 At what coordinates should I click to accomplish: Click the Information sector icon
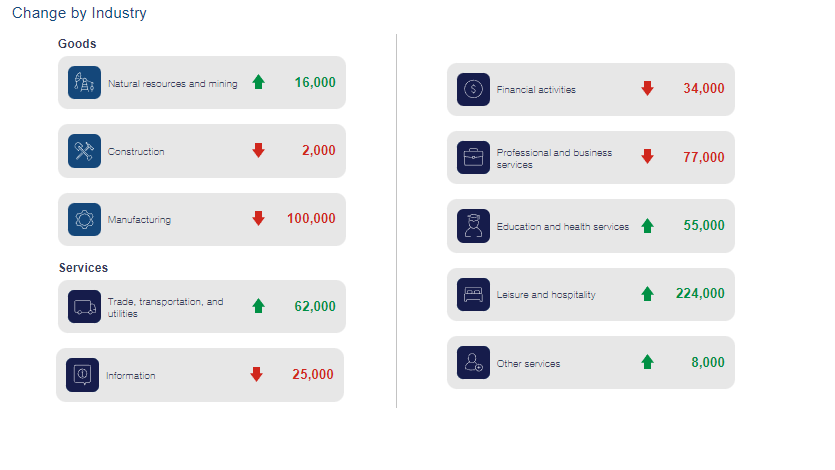pos(83,375)
